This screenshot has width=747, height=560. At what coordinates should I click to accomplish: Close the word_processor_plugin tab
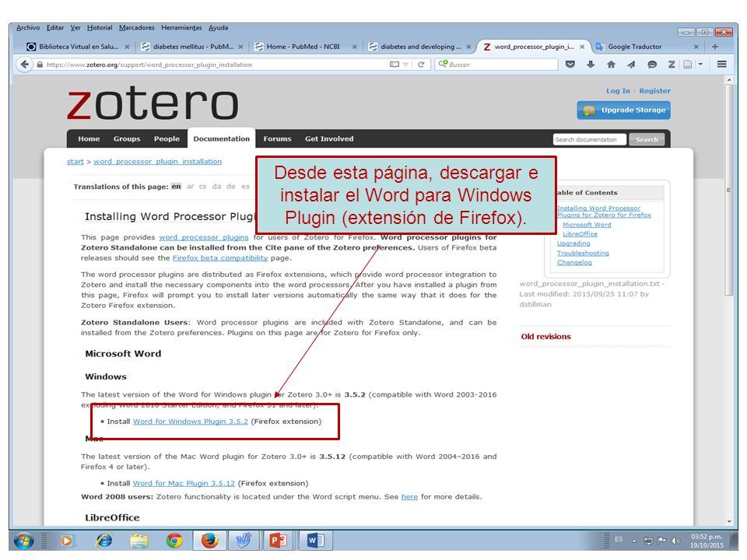click(582, 47)
